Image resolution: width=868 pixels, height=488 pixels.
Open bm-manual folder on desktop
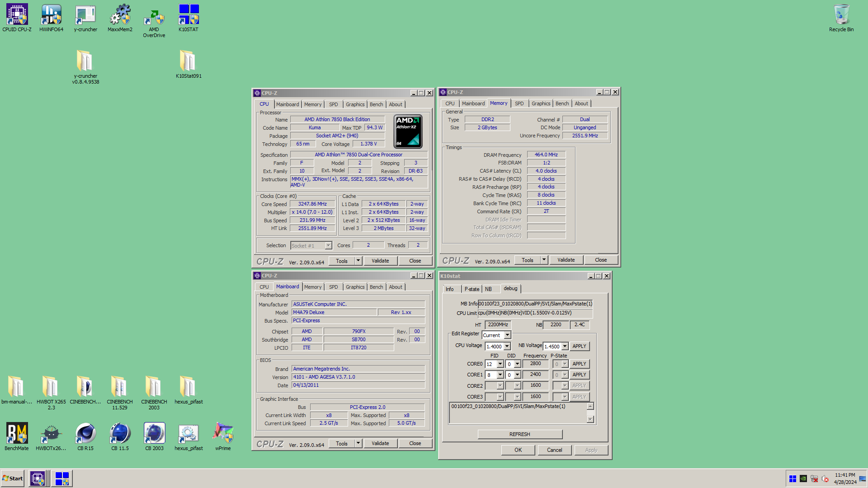17,389
